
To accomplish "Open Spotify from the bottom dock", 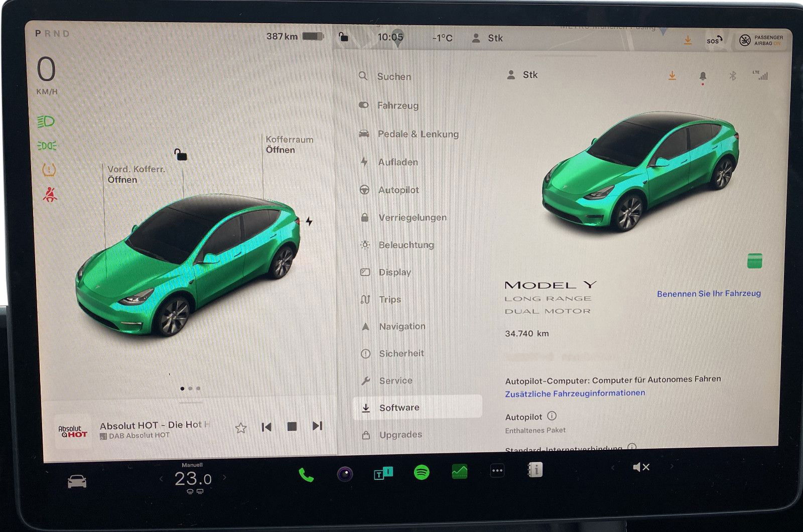I will coord(422,472).
